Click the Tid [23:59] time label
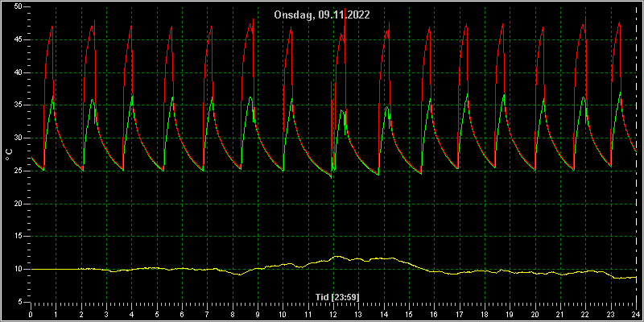 [x=337, y=297]
